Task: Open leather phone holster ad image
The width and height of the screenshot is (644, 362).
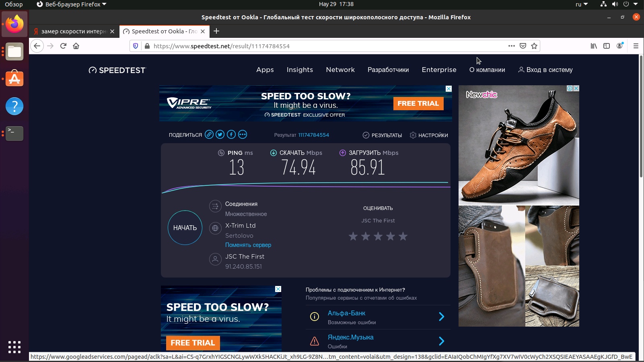Action: (x=492, y=266)
